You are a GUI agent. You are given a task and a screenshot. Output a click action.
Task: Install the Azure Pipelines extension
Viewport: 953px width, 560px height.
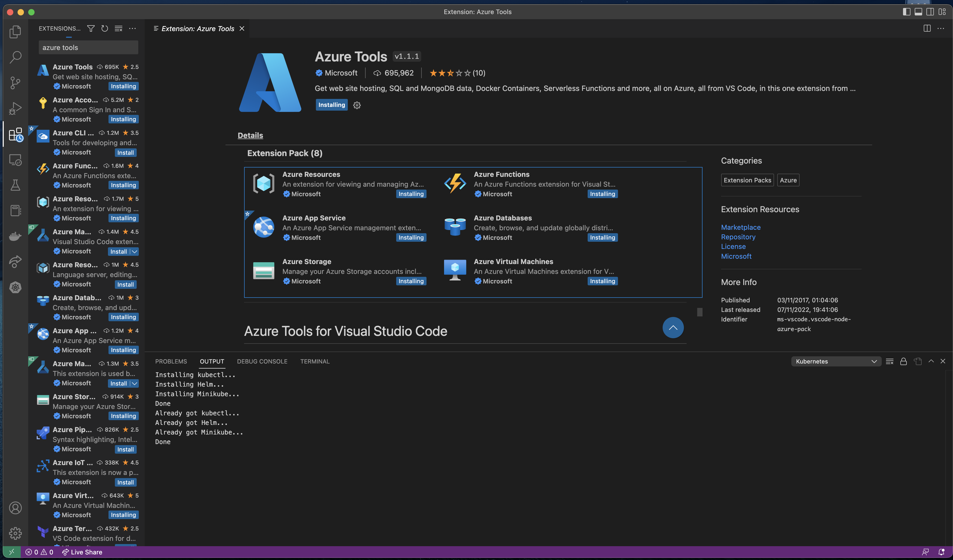click(x=126, y=450)
